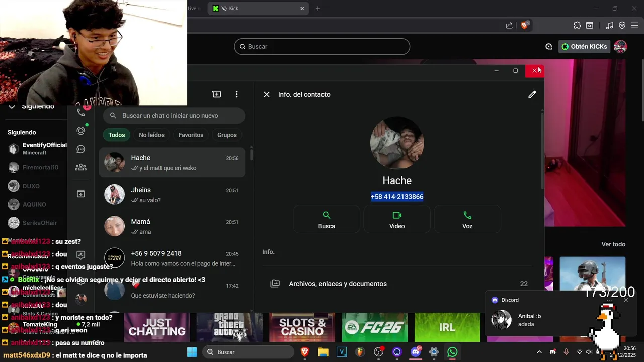This screenshot has height=362, width=644.
Task: Open Brave Shields lion icon
Action: coord(525,25)
